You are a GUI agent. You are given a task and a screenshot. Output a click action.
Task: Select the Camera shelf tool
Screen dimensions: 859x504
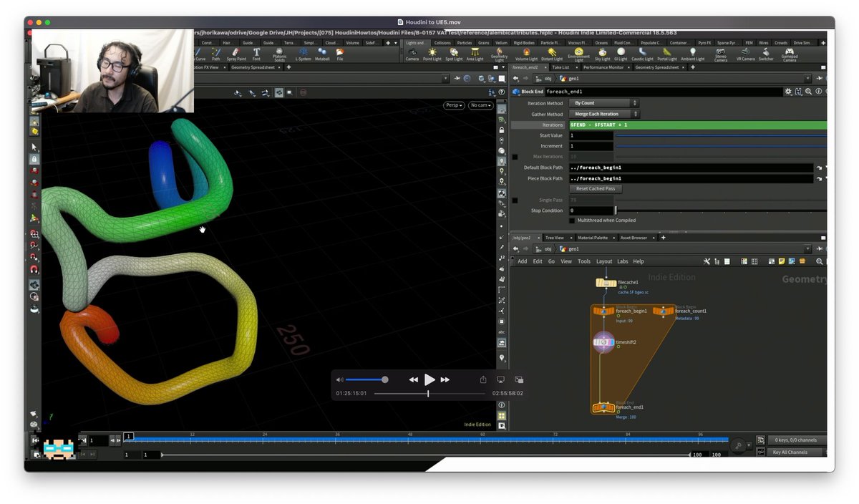[412, 54]
